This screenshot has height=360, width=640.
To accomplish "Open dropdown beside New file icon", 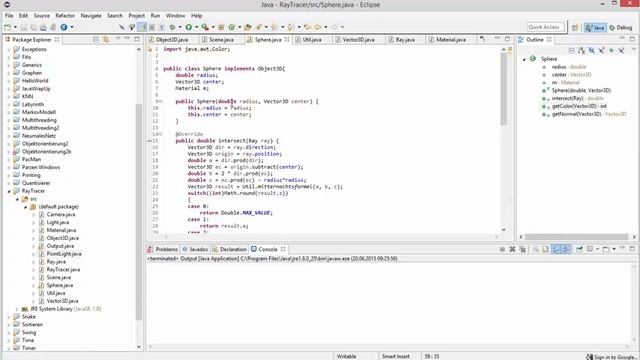I will coord(16,27).
